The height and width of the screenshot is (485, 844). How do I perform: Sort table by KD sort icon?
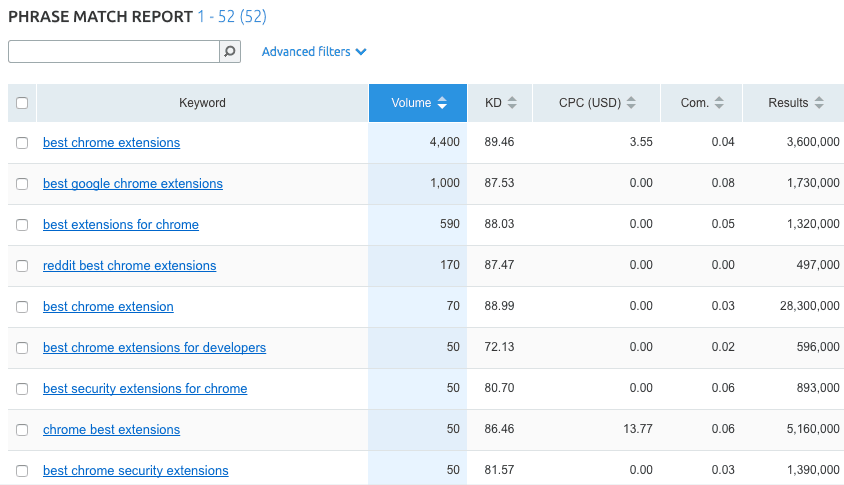(x=512, y=103)
